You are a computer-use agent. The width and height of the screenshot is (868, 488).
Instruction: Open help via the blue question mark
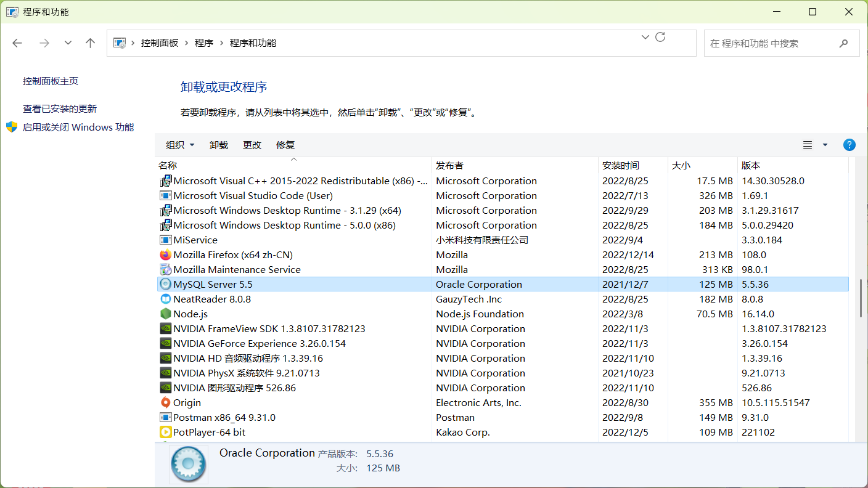[849, 145]
